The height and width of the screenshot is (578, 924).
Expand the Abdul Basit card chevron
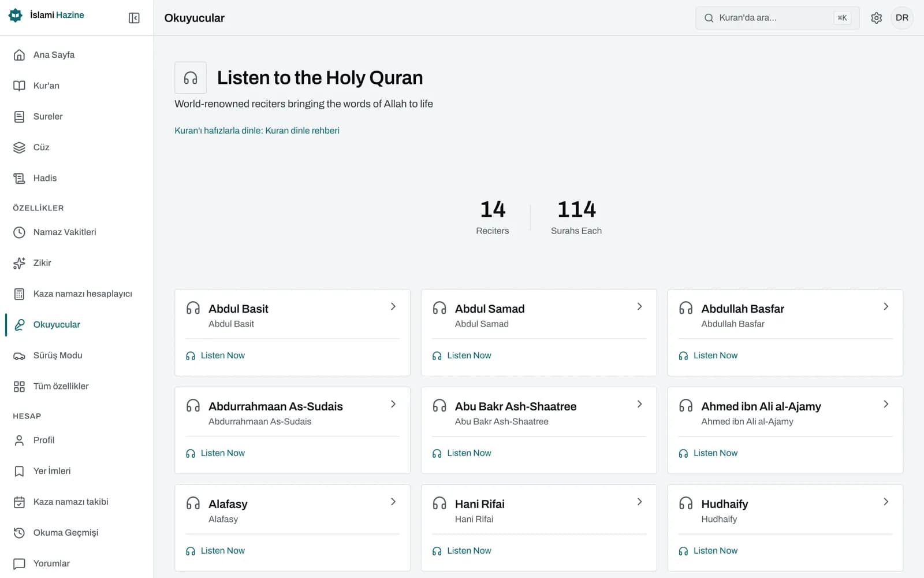(393, 306)
